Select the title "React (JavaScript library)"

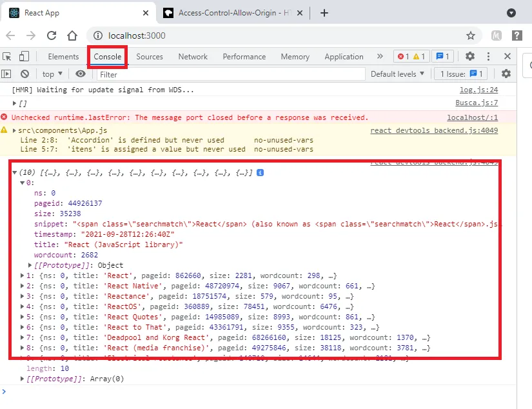[x=123, y=244]
